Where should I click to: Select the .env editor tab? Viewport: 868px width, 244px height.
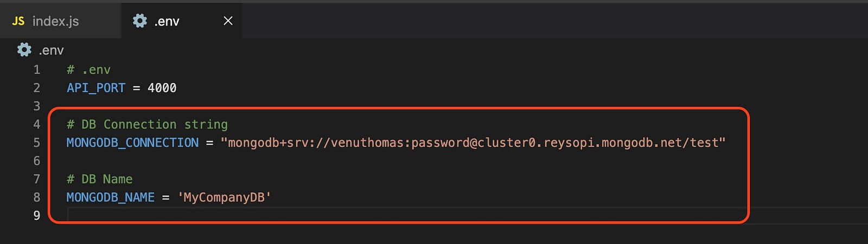[182, 21]
